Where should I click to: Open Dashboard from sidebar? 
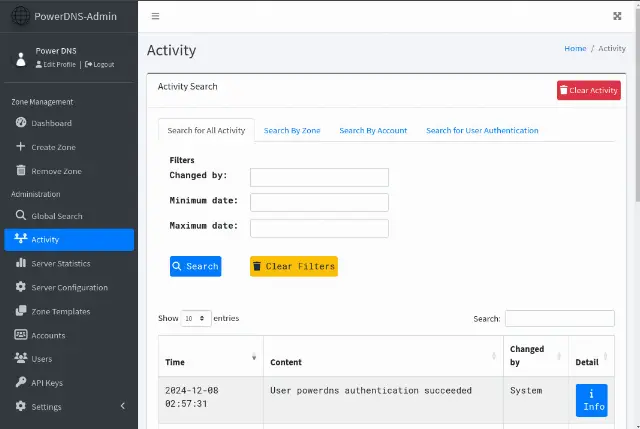tap(69, 123)
